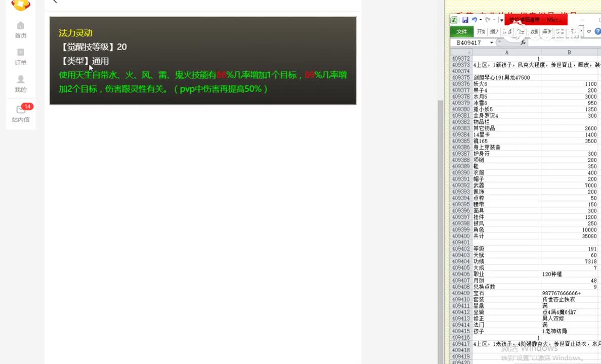Click the fx insert function button
This screenshot has height=364, width=601.
point(523,42)
